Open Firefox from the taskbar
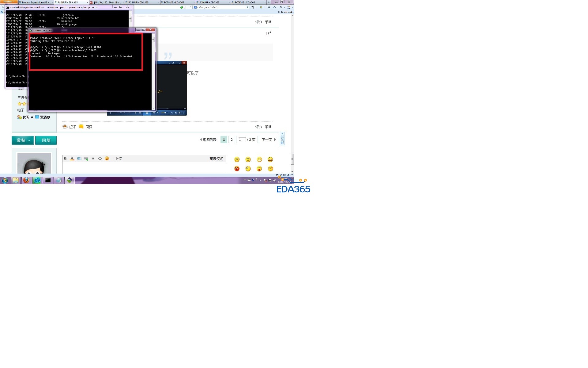 click(x=26, y=180)
